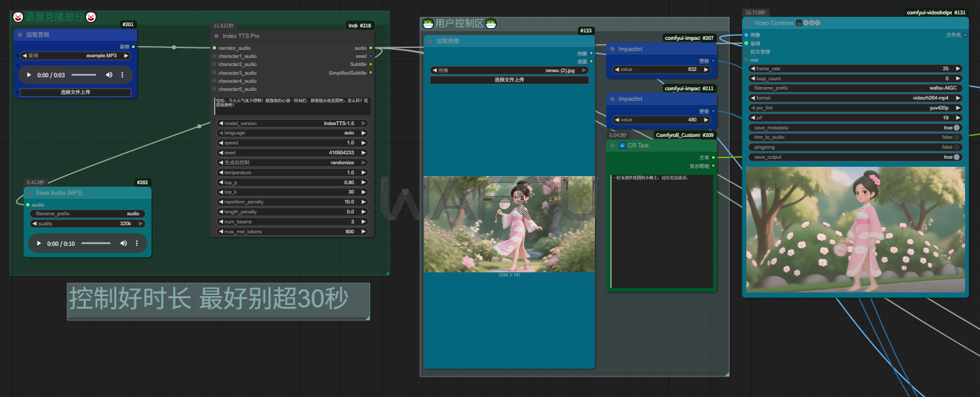The image size is (980, 397).
Task: Increase the loop_count value
Action: [958, 78]
